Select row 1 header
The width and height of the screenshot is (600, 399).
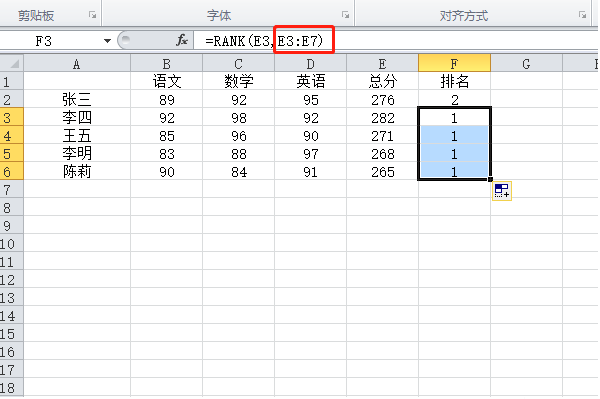12,81
